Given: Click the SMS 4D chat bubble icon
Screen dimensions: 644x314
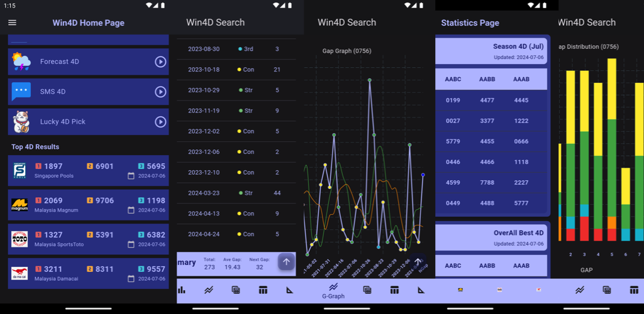Looking at the screenshot, I should [x=21, y=92].
